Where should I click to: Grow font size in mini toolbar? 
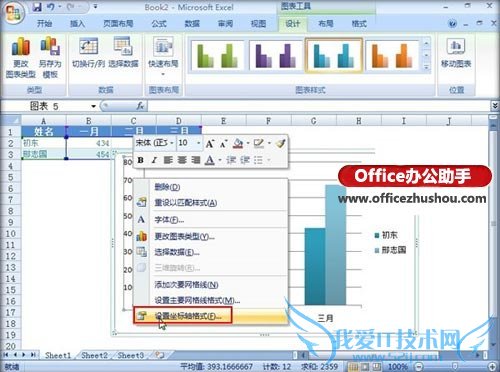click(x=210, y=144)
